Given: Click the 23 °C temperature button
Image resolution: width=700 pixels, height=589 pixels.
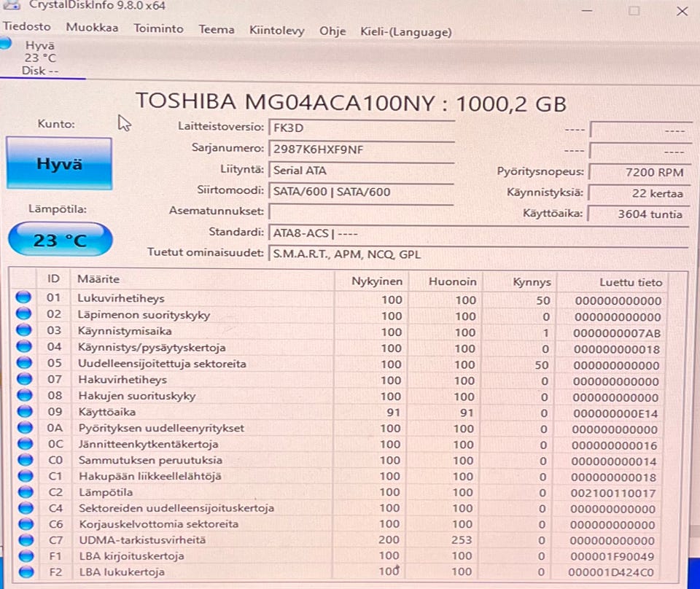Looking at the screenshot, I should (x=61, y=240).
